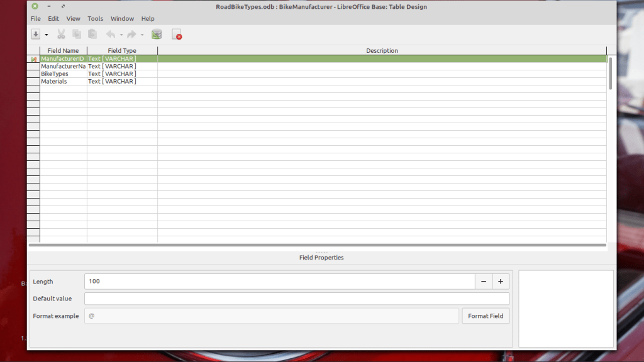644x362 pixels.
Task: Increase Length with the plus button
Action: (501, 282)
